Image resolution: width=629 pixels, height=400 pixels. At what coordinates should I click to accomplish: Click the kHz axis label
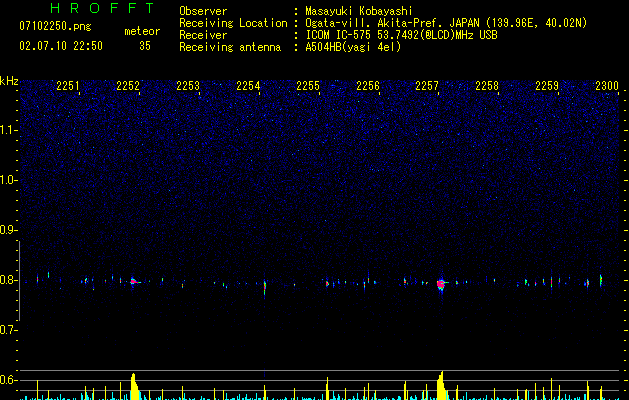pyautogui.click(x=9, y=81)
